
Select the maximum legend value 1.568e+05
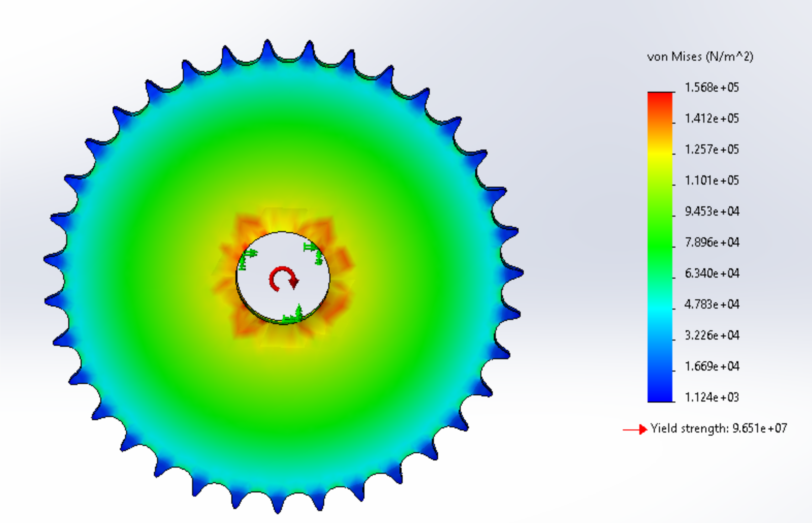712,88
